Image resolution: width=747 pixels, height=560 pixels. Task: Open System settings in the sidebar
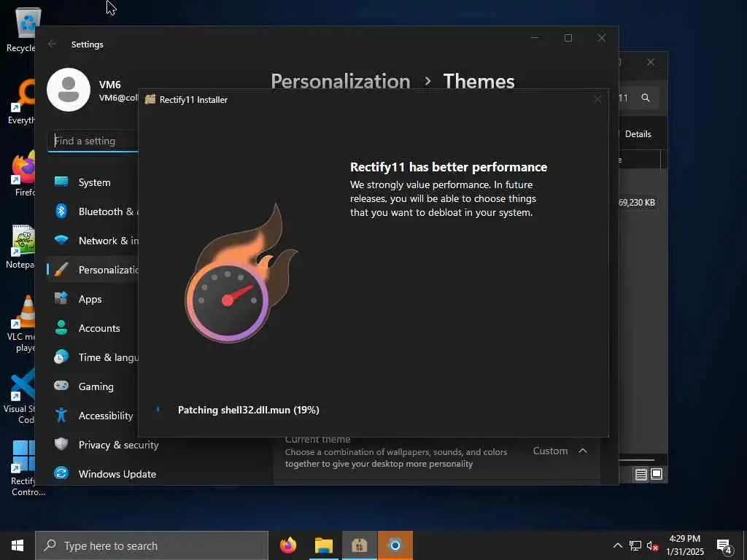click(x=93, y=182)
